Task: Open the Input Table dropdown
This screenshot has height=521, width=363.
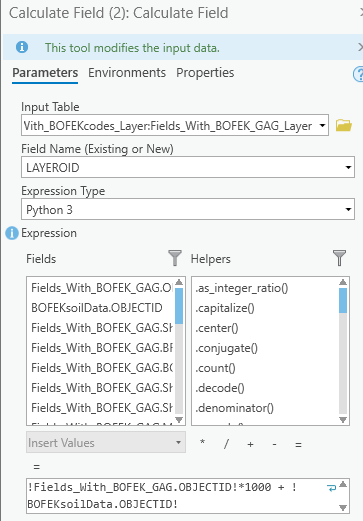Action: (x=322, y=126)
